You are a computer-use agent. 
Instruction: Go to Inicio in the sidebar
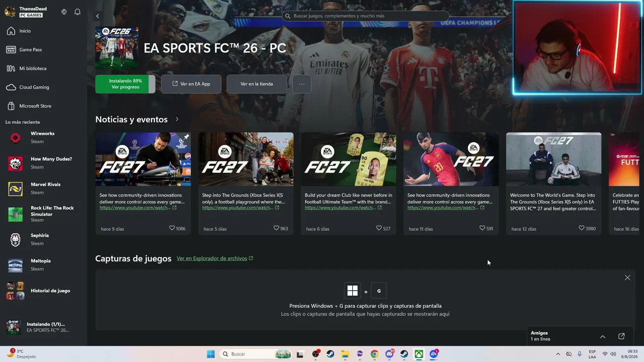coord(43,31)
